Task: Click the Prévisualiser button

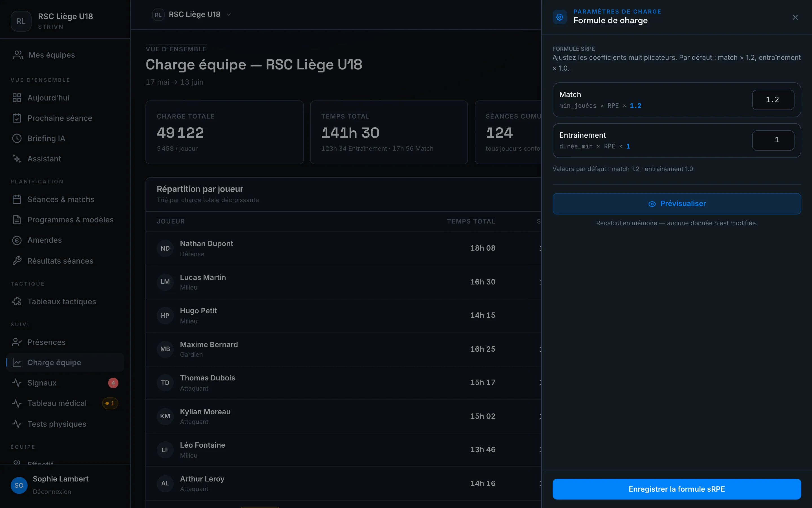Action: 677,203
